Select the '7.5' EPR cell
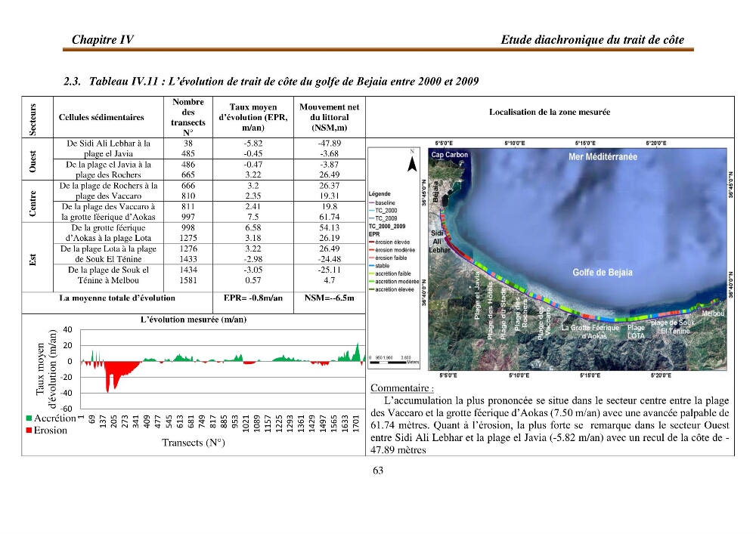Viewport: 756px width, 534px height. point(253,218)
